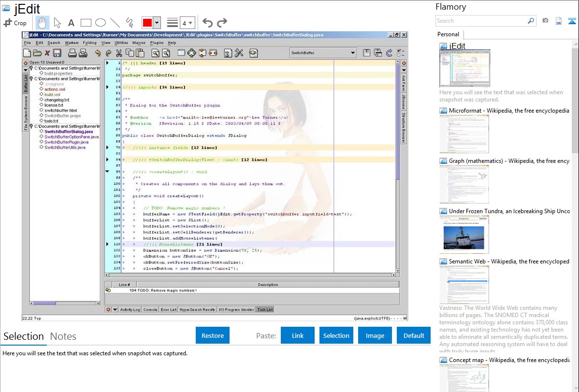Expand the MouseListener fold on line 110
This screenshot has height=392, width=579.
pyautogui.click(x=107, y=244)
